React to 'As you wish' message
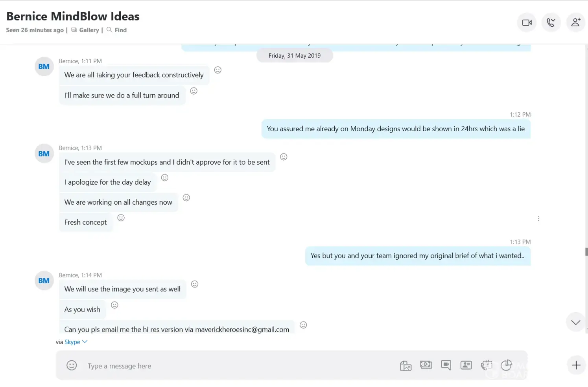 point(114,305)
